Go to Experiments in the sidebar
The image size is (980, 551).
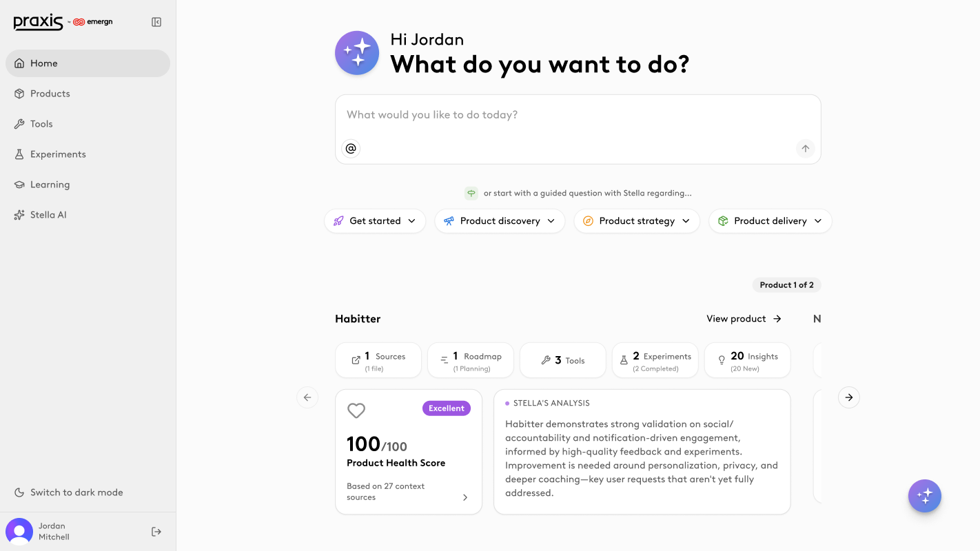pos(58,154)
